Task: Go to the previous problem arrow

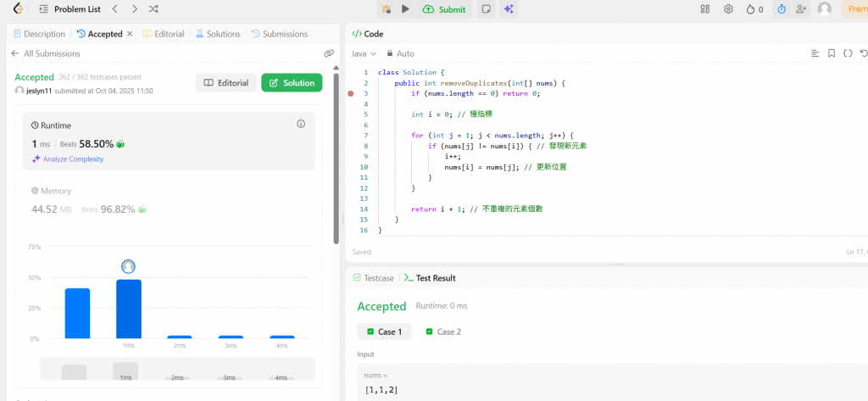Action: [x=114, y=9]
